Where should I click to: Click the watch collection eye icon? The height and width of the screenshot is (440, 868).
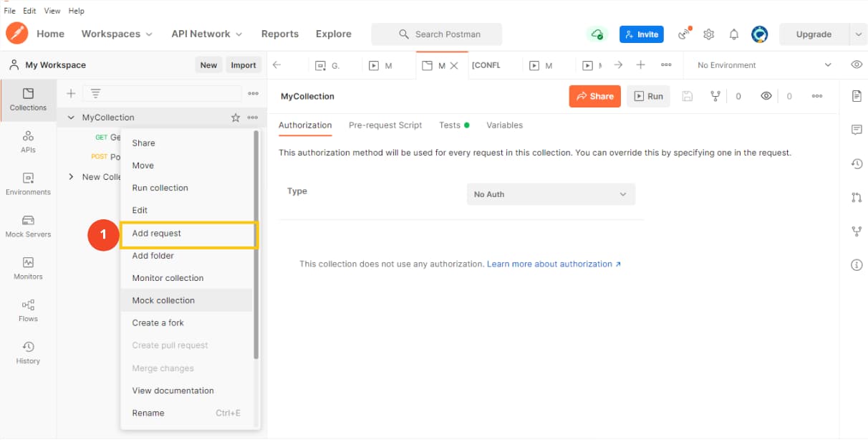(x=766, y=95)
